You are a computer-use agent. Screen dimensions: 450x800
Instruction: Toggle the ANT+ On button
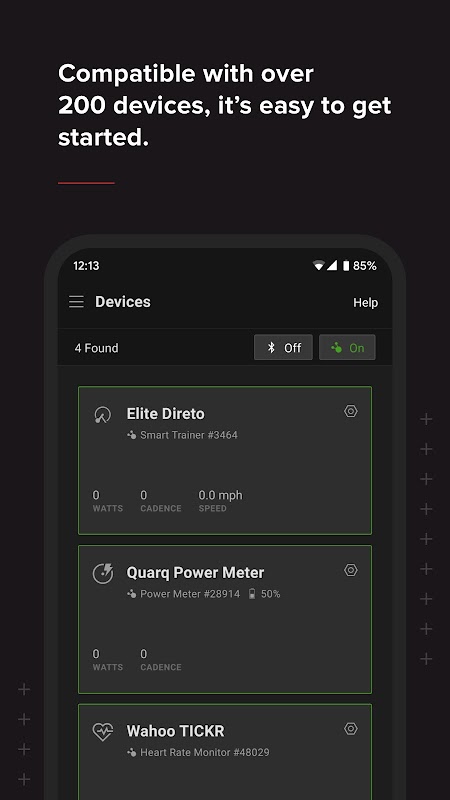click(347, 347)
